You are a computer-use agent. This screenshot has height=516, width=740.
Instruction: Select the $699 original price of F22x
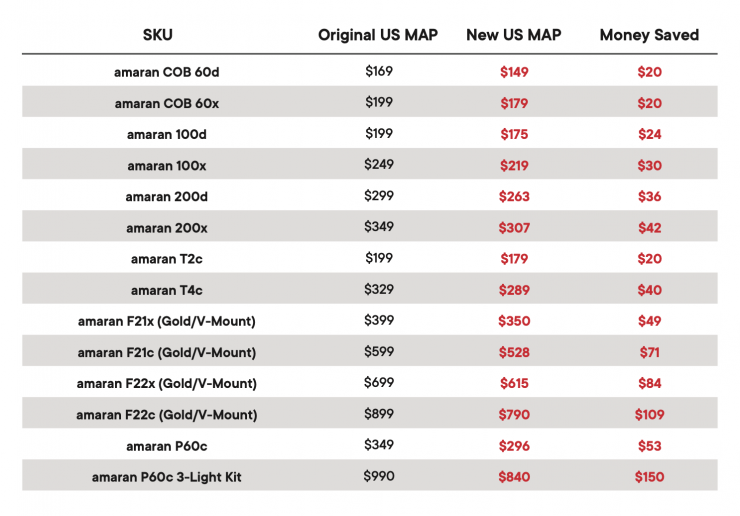click(379, 383)
